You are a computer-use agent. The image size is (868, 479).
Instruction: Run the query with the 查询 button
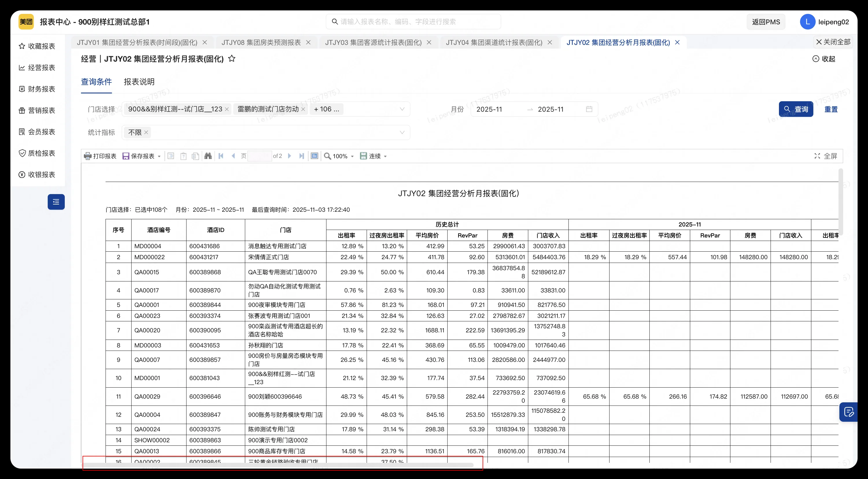(x=796, y=109)
